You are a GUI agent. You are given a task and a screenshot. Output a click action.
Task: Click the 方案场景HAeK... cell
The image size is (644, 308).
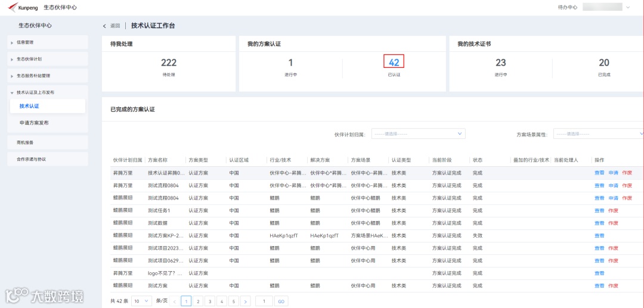coord(369,236)
